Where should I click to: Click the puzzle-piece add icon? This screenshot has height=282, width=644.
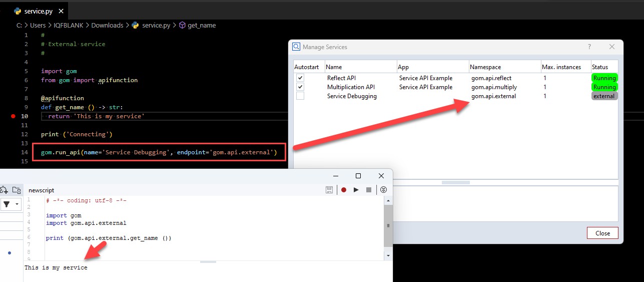pos(4,190)
